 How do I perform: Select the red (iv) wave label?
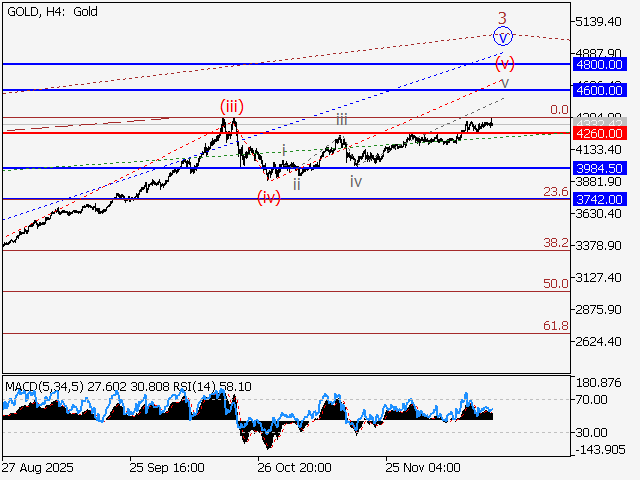click(268, 196)
